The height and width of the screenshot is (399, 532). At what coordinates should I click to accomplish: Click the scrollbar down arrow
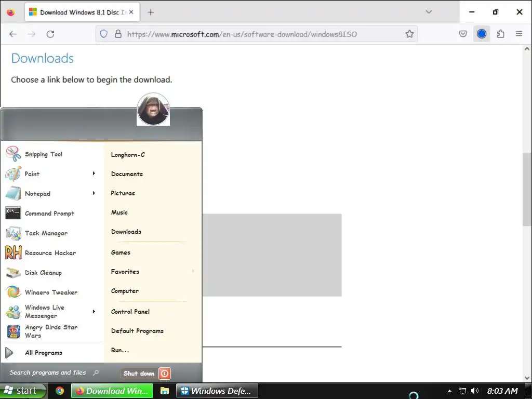point(527,378)
